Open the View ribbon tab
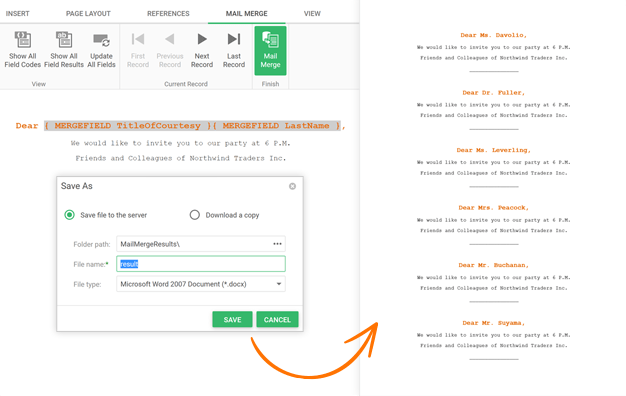This screenshot has width=626, height=396. pyautogui.click(x=312, y=14)
